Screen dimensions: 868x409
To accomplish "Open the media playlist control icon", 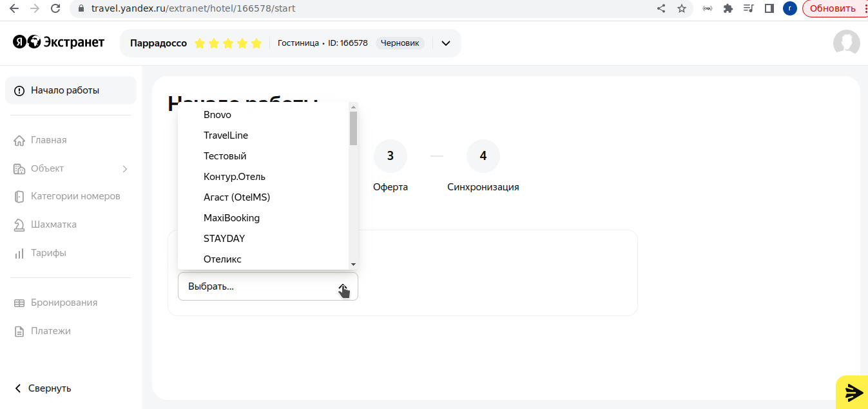I will 748,9.
